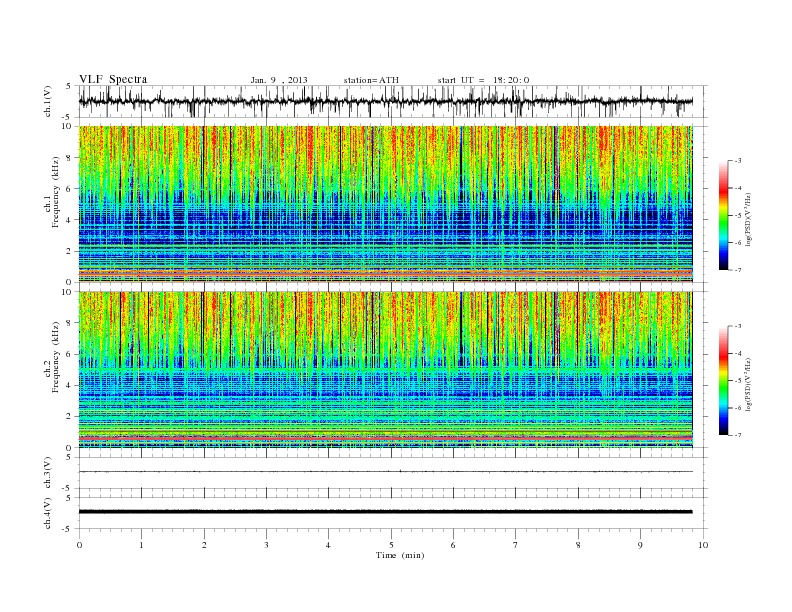Click the "station=ATH" header label
This screenshot has height=612, width=792.
[371, 80]
